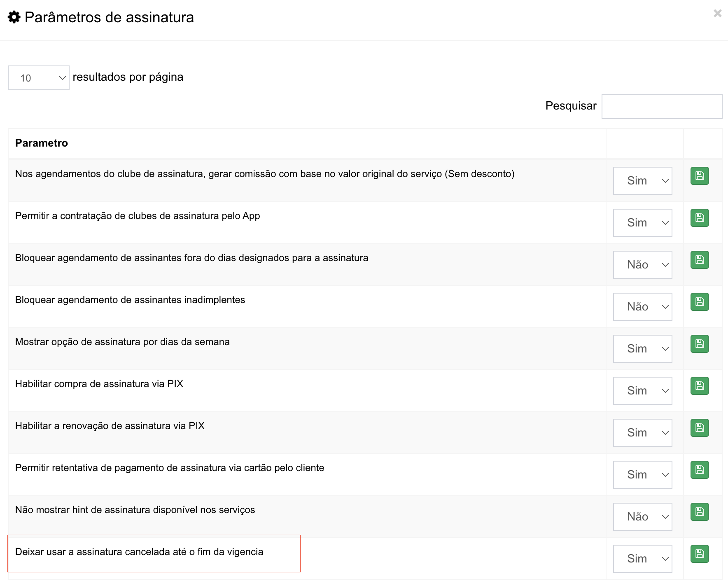Save the PIX subscription purchase parameter

tap(699, 386)
